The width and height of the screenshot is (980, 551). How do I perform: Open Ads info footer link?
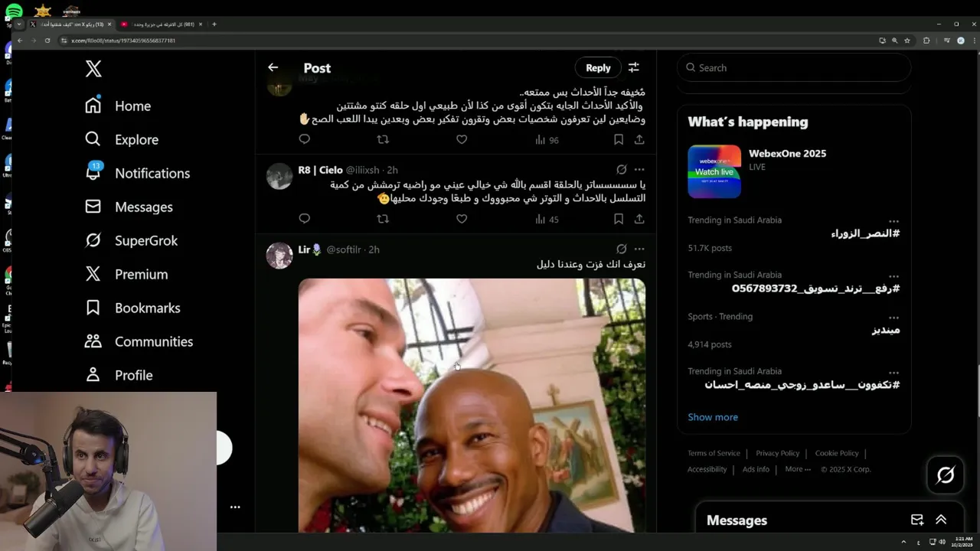(x=756, y=469)
